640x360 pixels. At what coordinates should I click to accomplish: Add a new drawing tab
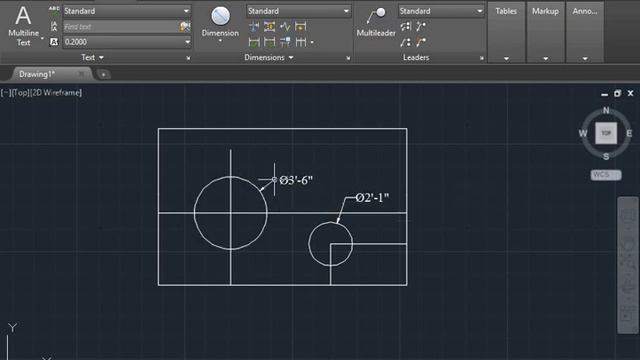point(103,74)
